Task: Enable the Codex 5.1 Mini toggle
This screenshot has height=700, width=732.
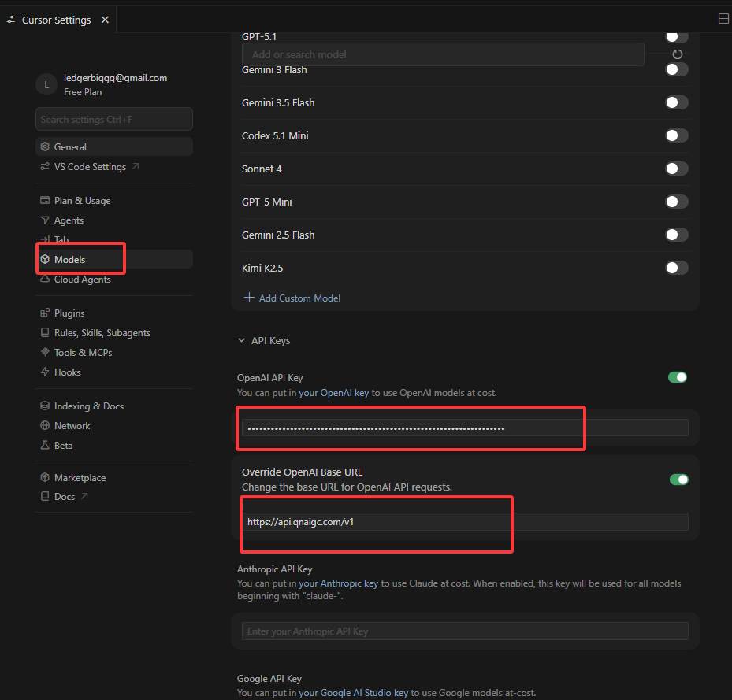Action: 676,135
